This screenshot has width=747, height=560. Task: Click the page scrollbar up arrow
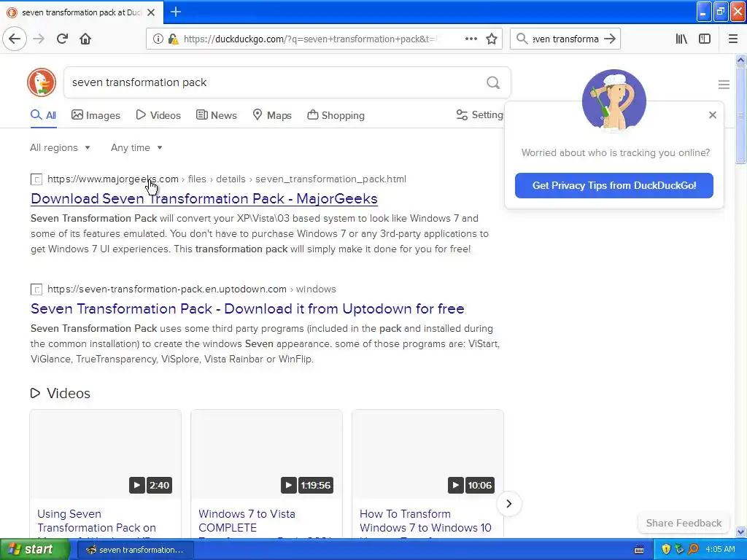click(740, 60)
